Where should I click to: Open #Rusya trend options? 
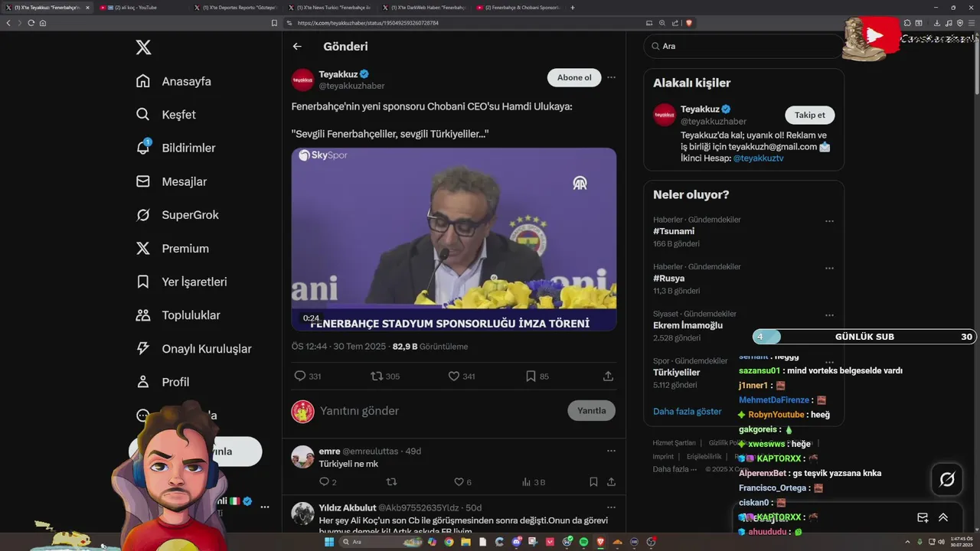(x=829, y=269)
